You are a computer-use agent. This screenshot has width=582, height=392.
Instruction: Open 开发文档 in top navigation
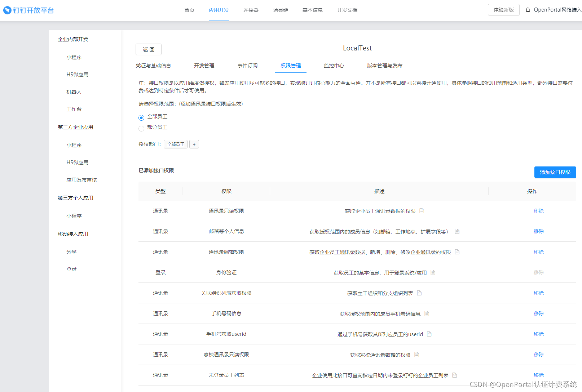[347, 10]
